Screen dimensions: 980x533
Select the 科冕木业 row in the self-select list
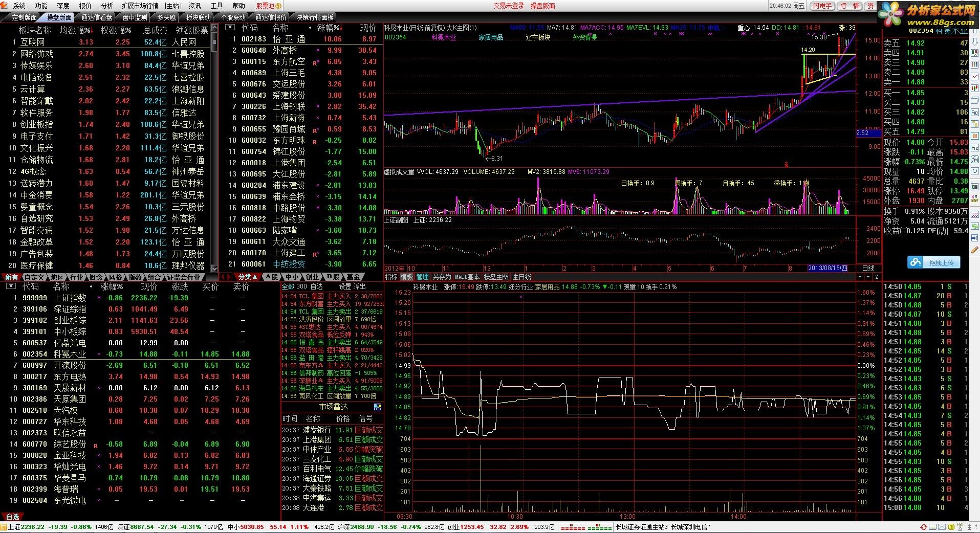pyautogui.click(x=128, y=354)
